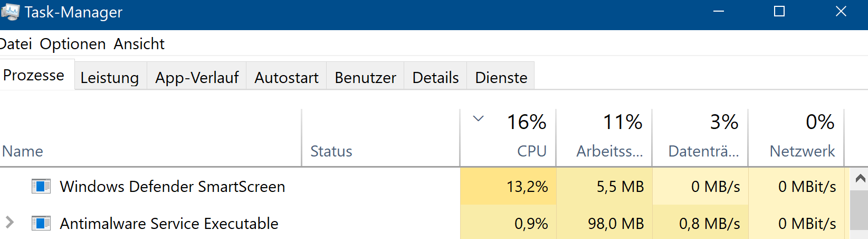868x239 pixels.
Task: Open the Ansicht menu
Action: pyautogui.click(x=139, y=44)
